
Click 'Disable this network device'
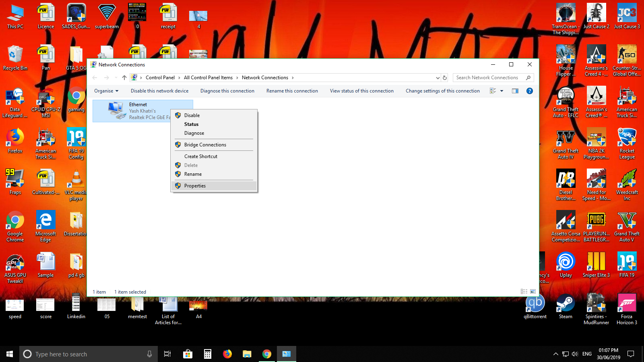159,91
